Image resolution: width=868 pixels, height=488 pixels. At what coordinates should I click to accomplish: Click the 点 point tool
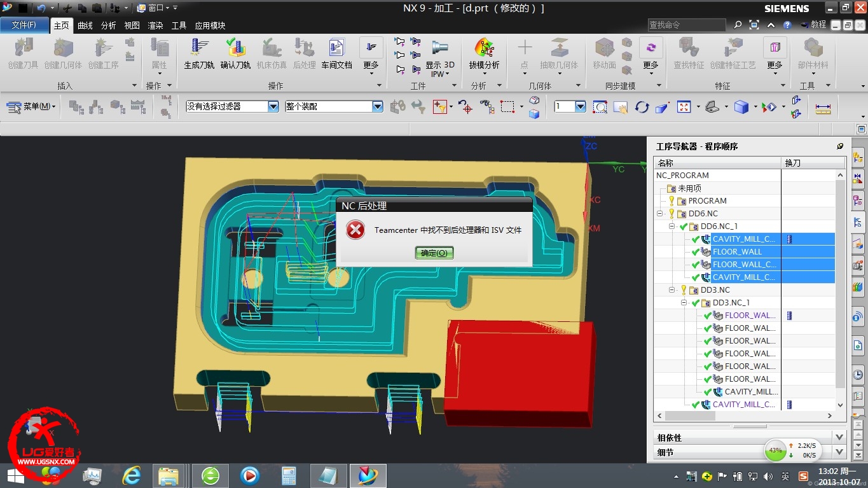click(x=524, y=53)
